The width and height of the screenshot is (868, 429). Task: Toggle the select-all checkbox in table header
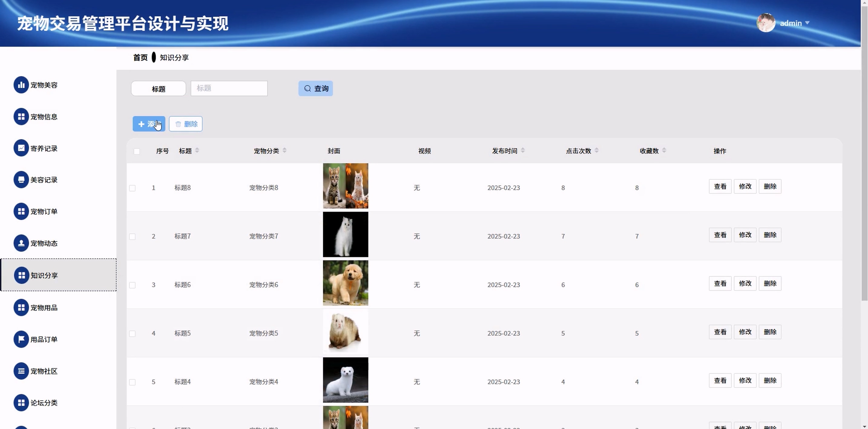pyautogui.click(x=137, y=151)
